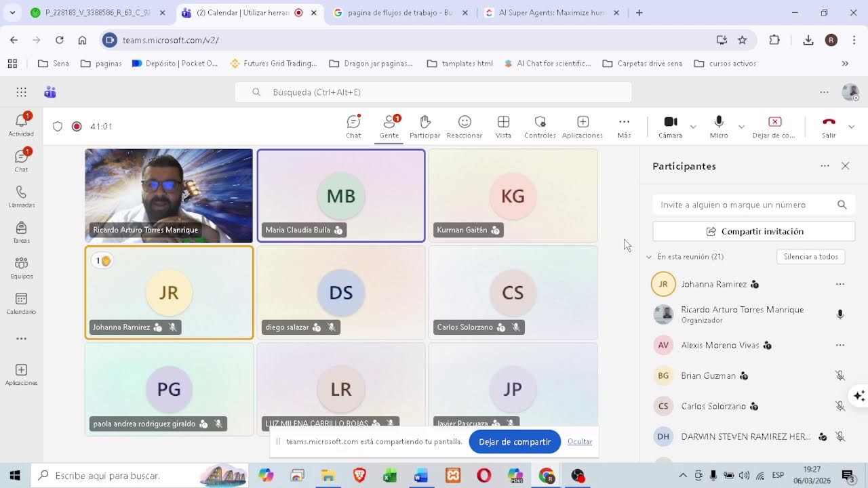The height and width of the screenshot is (488, 868).
Task: Expand the Micro dropdown arrow
Action: click(x=741, y=127)
